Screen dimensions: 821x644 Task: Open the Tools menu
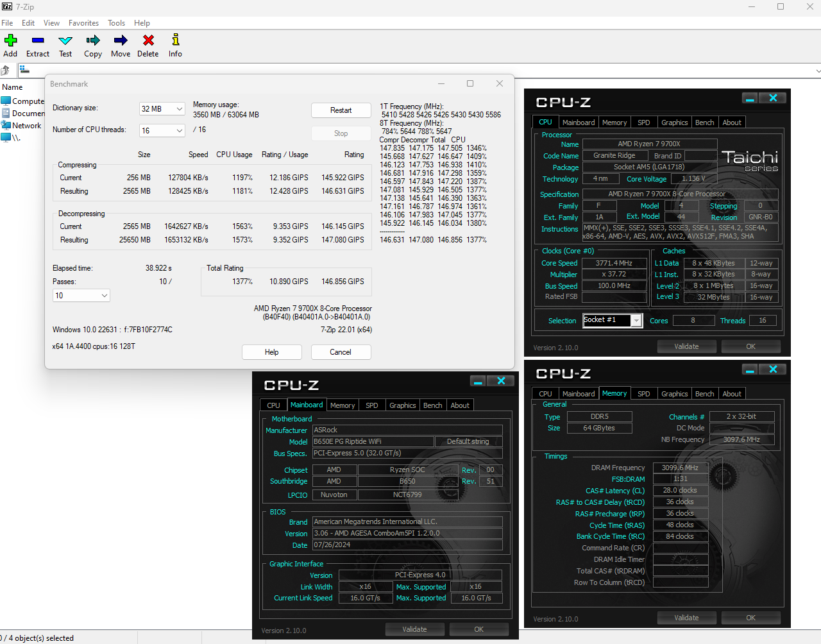[x=116, y=22]
